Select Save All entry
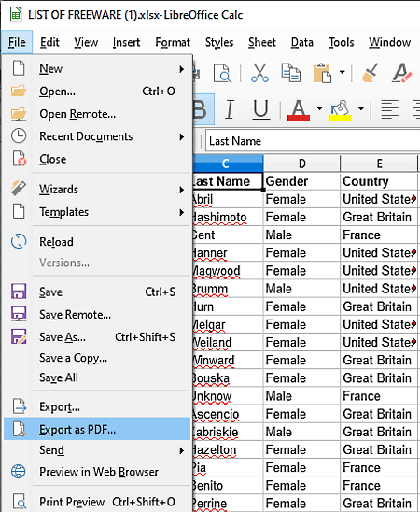This screenshot has width=420, height=512. 97,377
